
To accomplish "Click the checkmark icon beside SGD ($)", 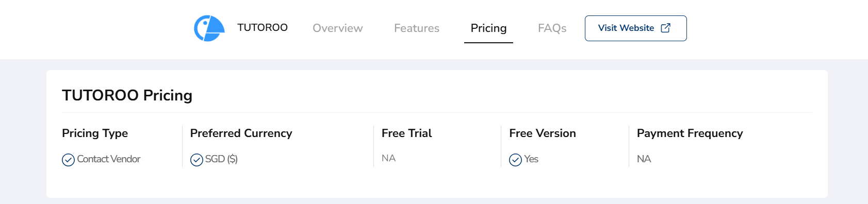I will click(196, 160).
